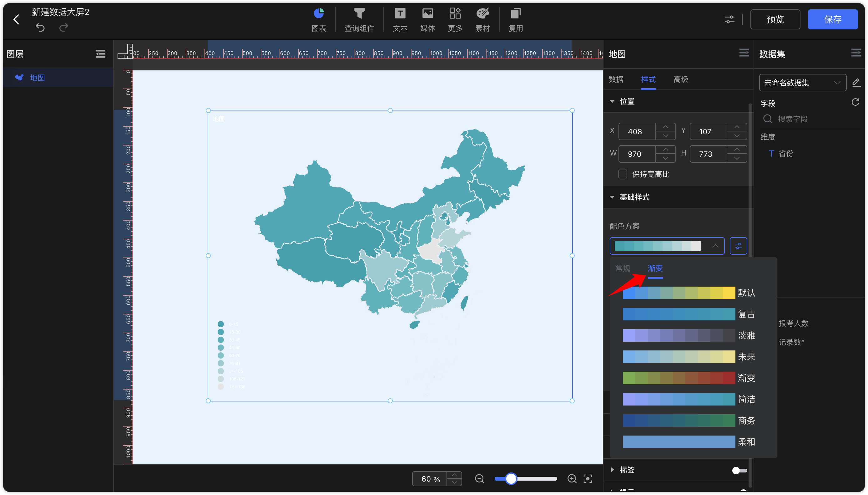Screen dimensions: 868x495
Task: Decrease the H value stepper
Action: tap(737, 158)
